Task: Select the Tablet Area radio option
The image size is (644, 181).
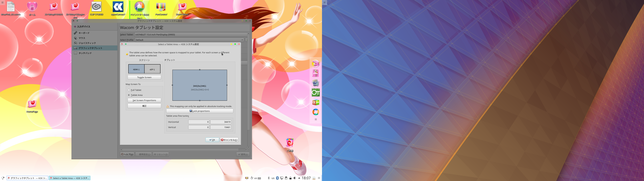Action: pos(129,95)
